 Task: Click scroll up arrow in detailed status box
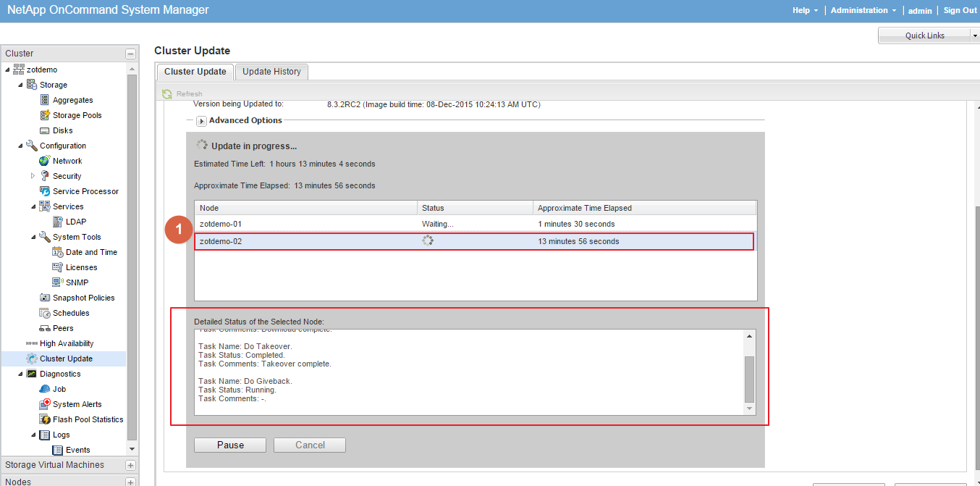[x=749, y=336]
